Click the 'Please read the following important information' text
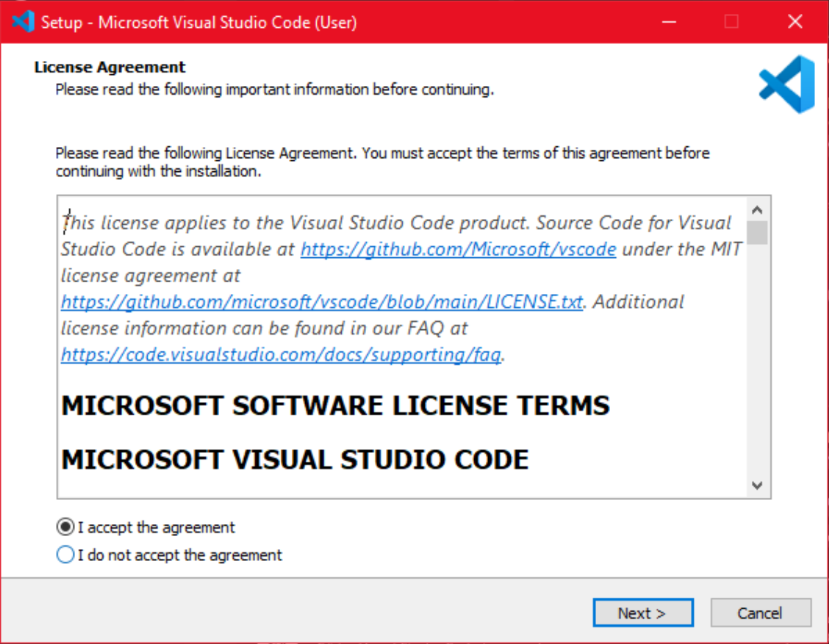Screen dimensions: 829x644 (x=275, y=90)
